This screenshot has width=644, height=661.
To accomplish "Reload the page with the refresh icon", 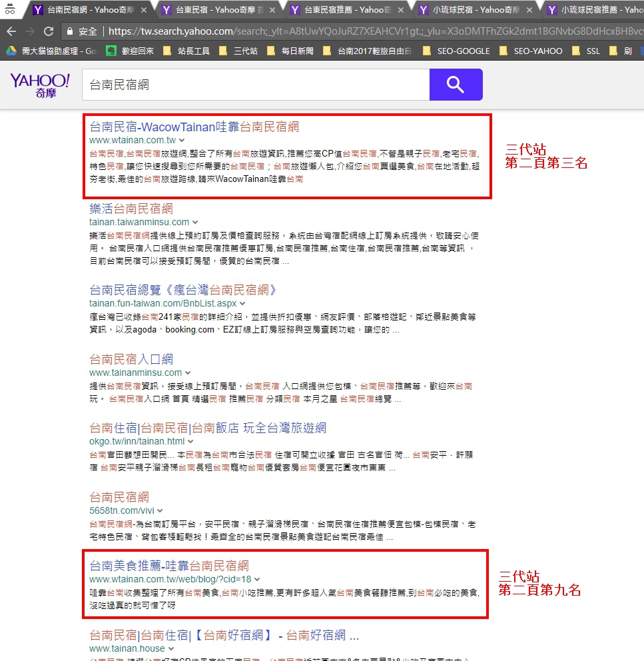I will [x=49, y=31].
